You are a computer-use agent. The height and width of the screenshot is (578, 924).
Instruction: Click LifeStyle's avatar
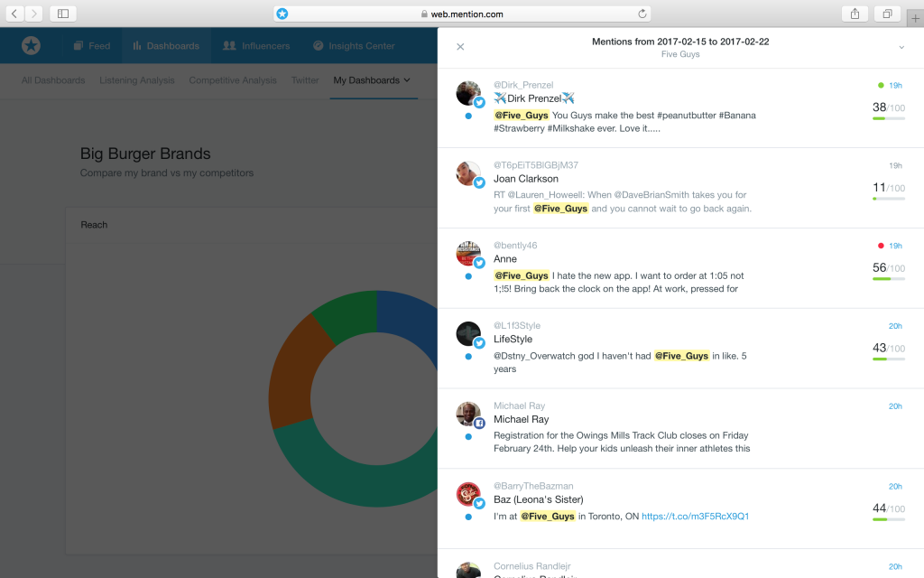pyautogui.click(x=468, y=334)
